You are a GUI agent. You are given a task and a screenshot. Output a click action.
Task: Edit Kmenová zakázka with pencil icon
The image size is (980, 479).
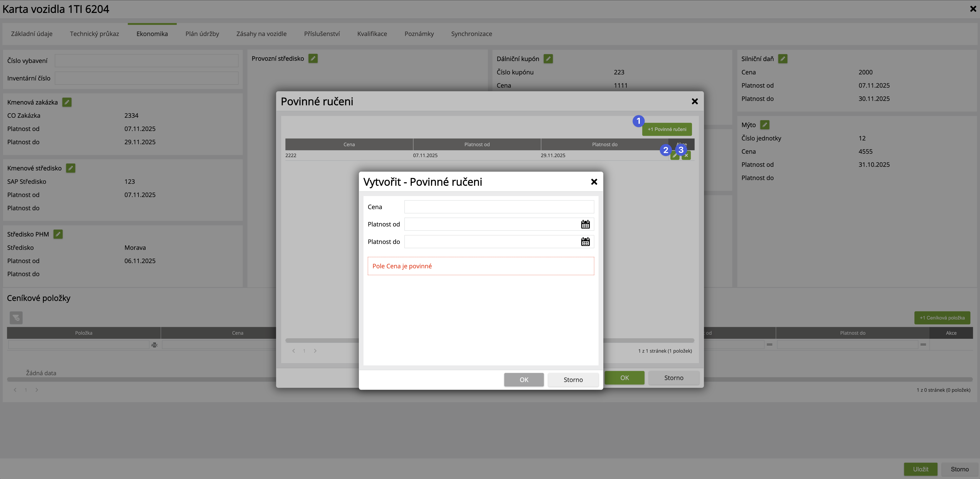67,102
